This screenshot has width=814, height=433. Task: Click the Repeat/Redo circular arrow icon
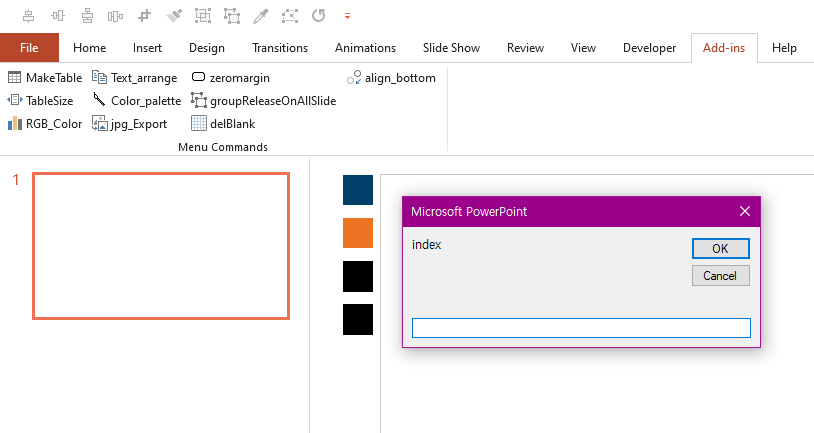[319, 16]
